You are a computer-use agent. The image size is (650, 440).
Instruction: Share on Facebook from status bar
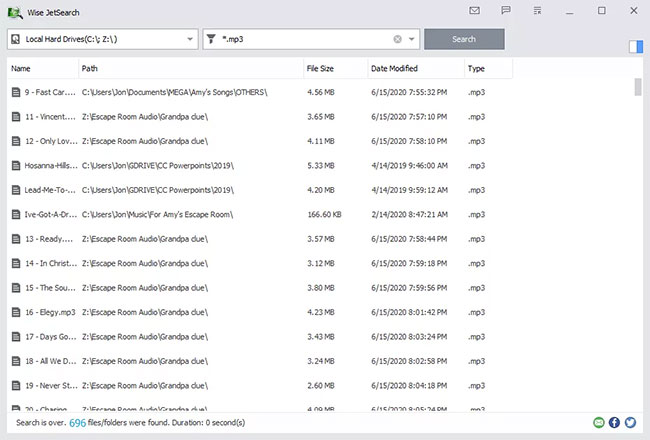[x=614, y=423]
